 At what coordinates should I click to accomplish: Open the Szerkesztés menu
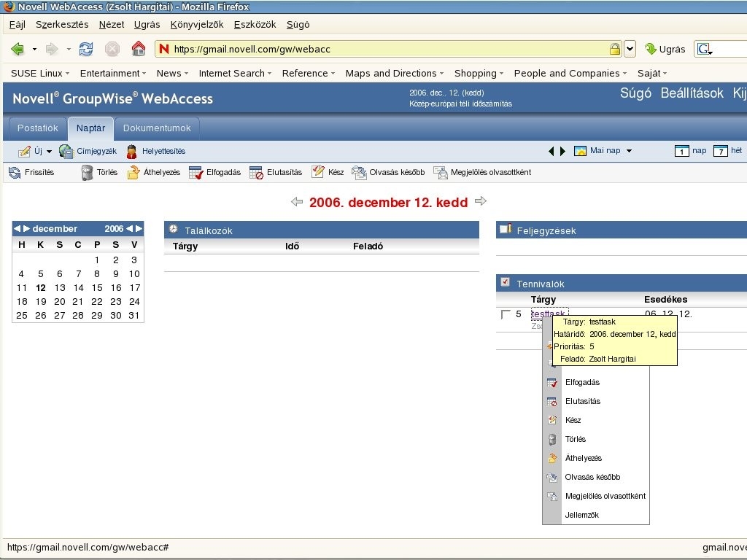[x=62, y=25]
